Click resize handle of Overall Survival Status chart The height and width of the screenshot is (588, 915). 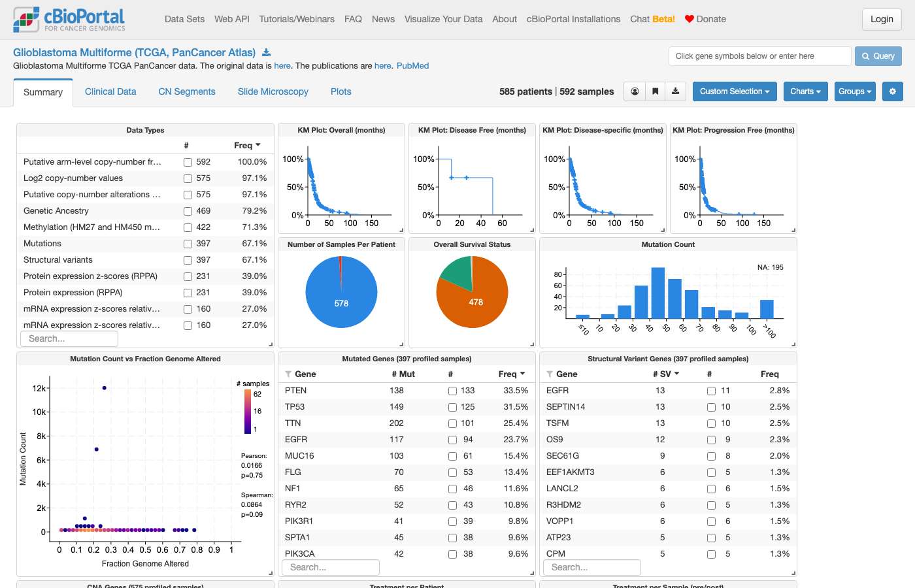pos(532,344)
